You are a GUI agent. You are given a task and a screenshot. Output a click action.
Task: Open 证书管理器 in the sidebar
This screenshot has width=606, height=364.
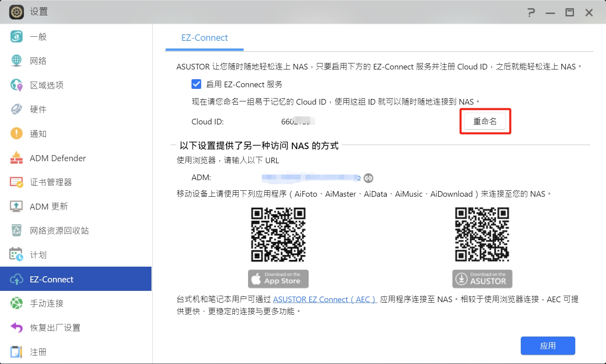pyautogui.click(x=76, y=182)
